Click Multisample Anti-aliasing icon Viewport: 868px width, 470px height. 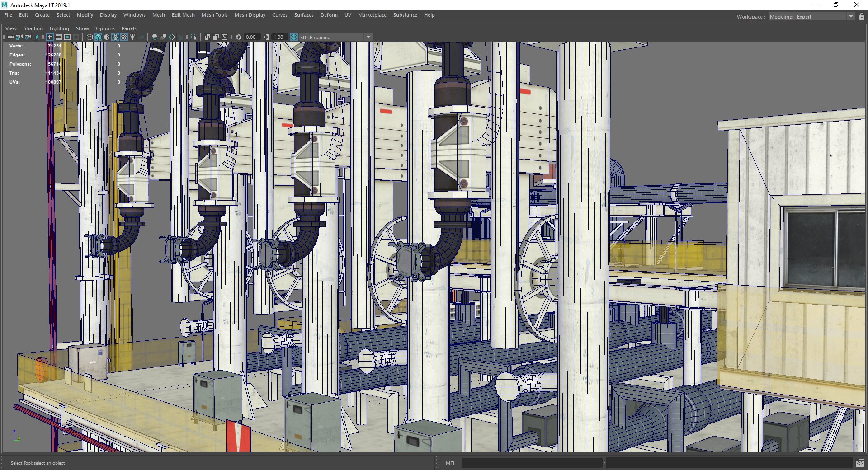point(172,37)
